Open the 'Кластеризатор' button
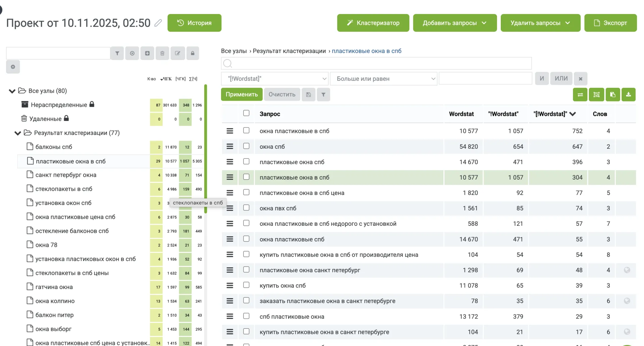 [x=373, y=23]
